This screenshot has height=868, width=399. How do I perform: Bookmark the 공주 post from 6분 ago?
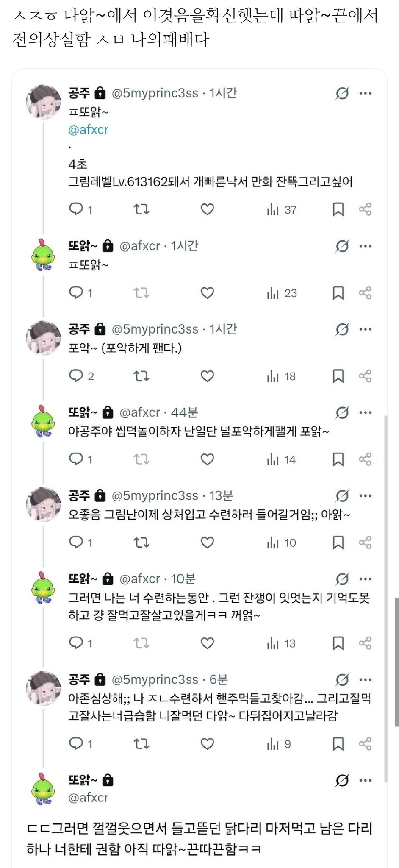338,744
